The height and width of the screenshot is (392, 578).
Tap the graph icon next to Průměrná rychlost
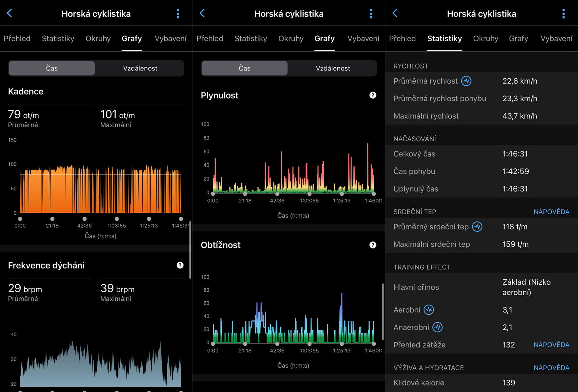pos(466,81)
